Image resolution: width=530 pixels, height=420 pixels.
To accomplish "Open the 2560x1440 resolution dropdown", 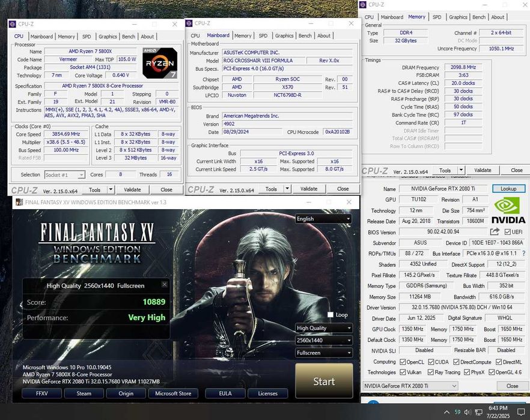I will 323,340.
